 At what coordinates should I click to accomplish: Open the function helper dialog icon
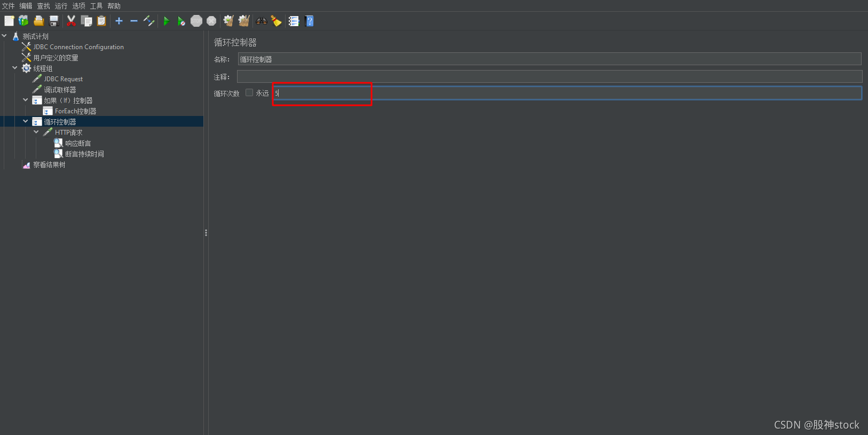point(294,21)
